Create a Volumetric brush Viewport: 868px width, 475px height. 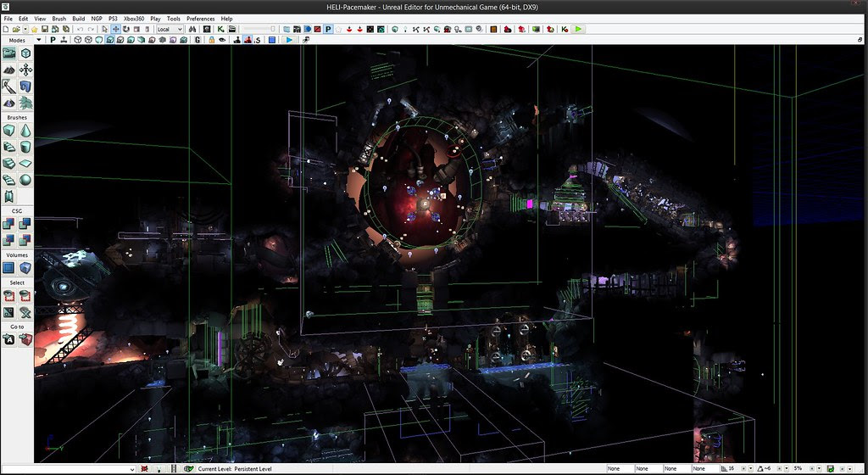[8, 197]
